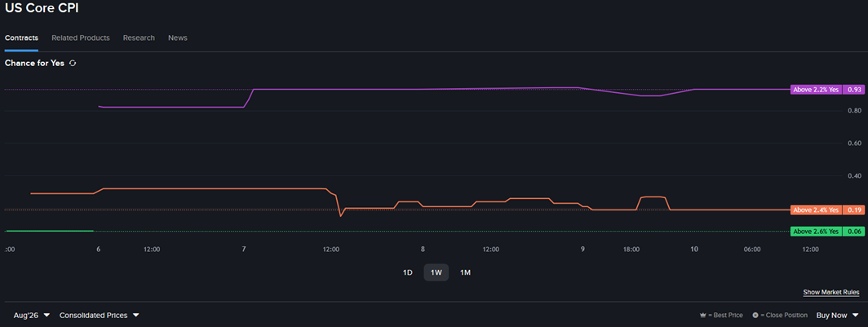The height and width of the screenshot is (327, 868).
Task: Expand the Consolidated Prices dropdown
Action: pyautogui.click(x=99, y=316)
